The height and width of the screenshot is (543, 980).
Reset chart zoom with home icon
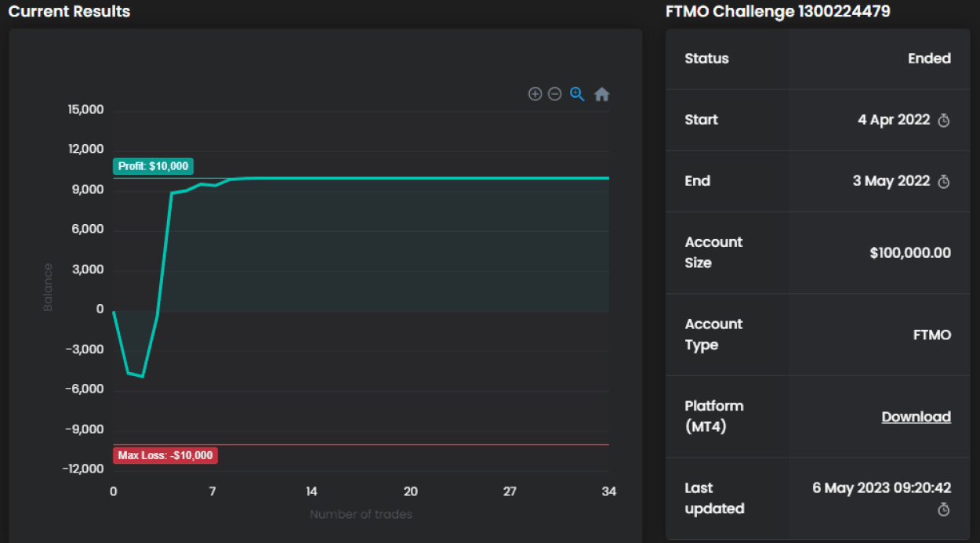coord(601,94)
